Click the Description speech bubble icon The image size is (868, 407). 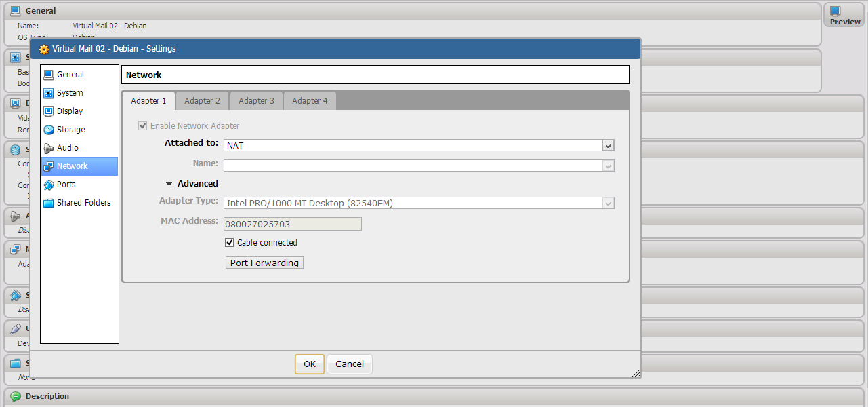pos(16,396)
